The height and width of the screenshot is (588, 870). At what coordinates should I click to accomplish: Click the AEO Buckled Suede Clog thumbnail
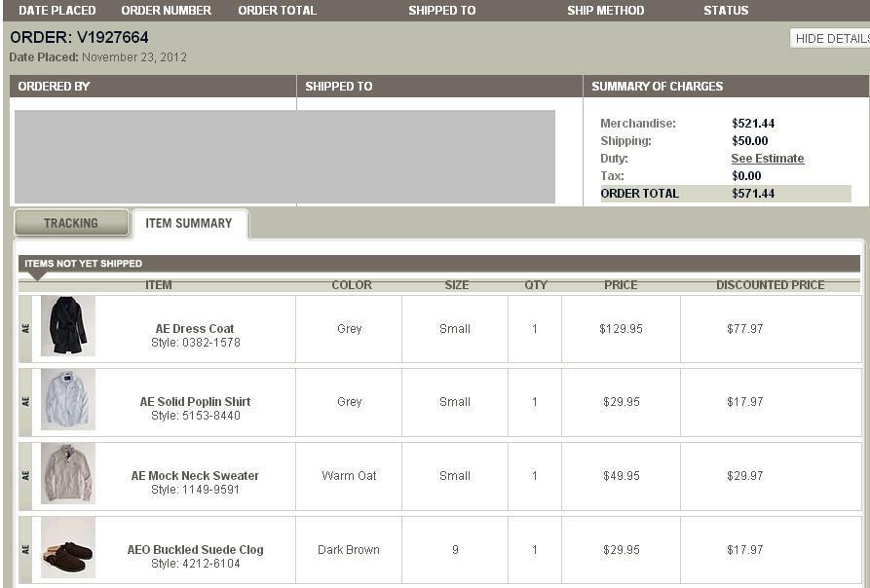point(68,547)
